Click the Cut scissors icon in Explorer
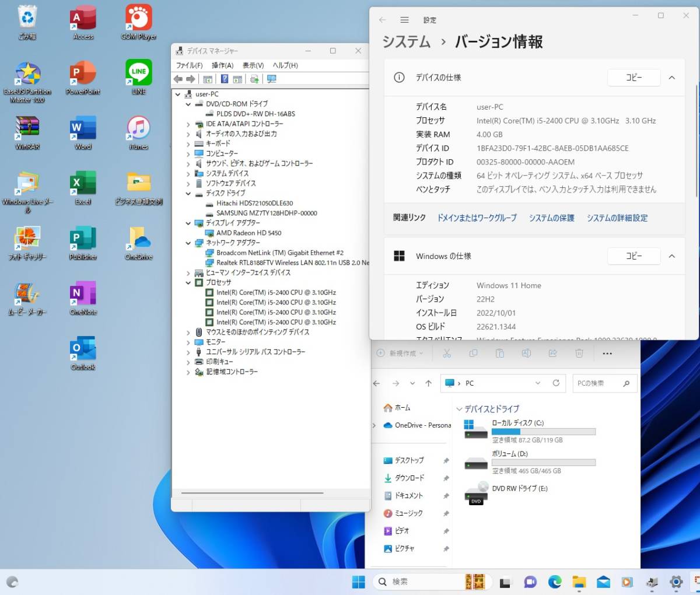 447,353
